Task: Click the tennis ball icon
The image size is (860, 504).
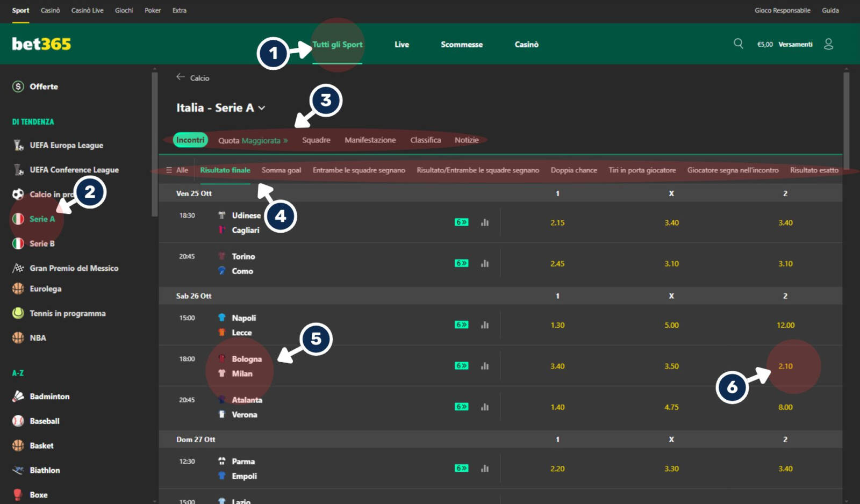Action: pos(18,313)
